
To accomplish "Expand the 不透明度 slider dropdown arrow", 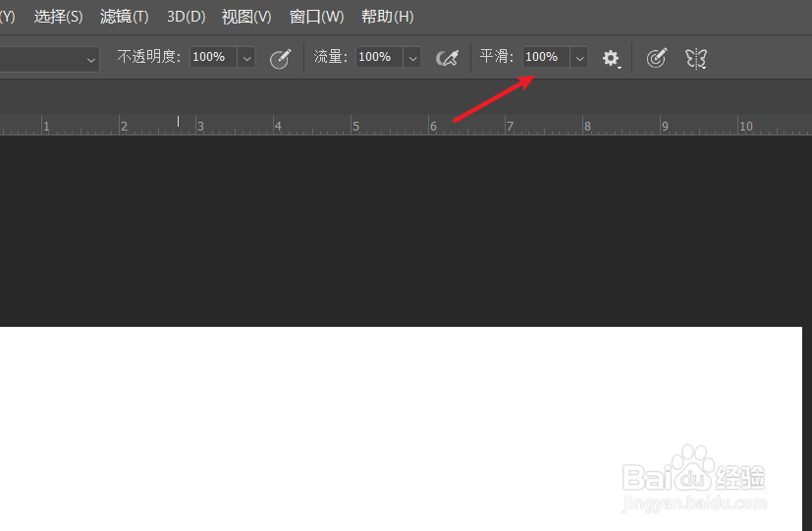I will click(x=247, y=58).
